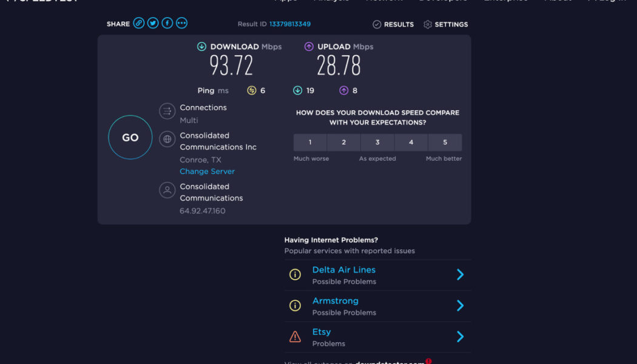Click the Etsy problems warning triangle
The image size is (637, 364).
pos(295,336)
